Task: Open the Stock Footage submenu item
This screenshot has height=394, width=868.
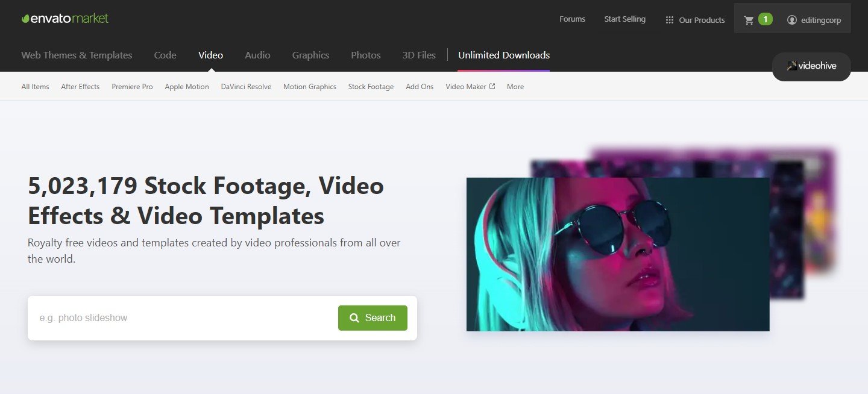Action: (371, 87)
